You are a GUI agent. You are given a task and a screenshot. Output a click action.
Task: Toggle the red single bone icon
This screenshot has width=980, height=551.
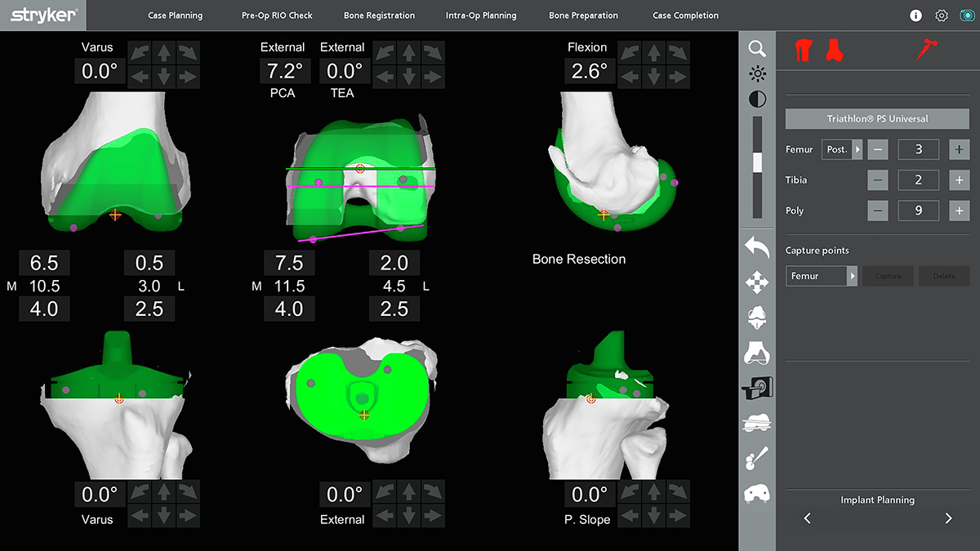pos(834,51)
